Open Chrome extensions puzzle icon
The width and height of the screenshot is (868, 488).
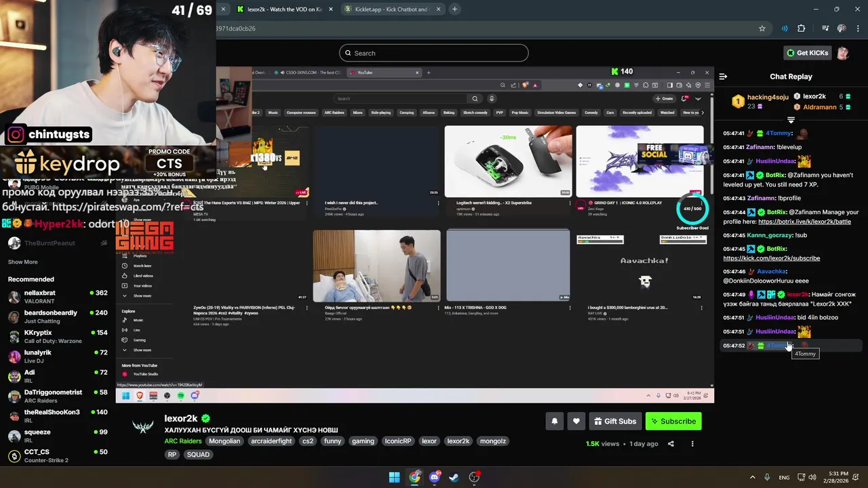[802, 28]
